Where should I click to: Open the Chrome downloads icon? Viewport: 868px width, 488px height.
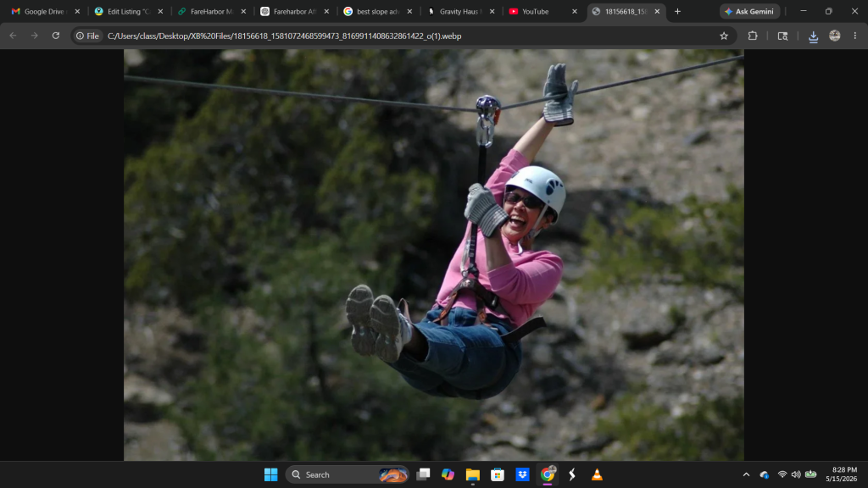(813, 36)
